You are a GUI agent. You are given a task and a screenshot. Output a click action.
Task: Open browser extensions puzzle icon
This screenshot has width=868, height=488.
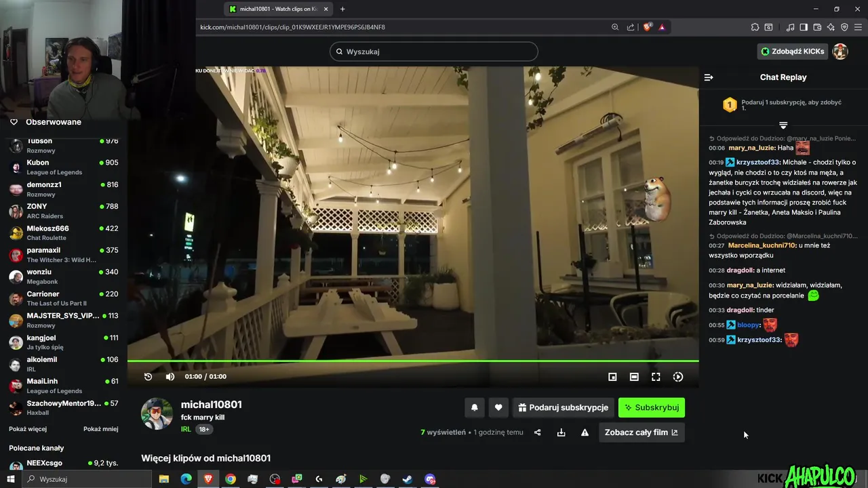pyautogui.click(x=755, y=27)
